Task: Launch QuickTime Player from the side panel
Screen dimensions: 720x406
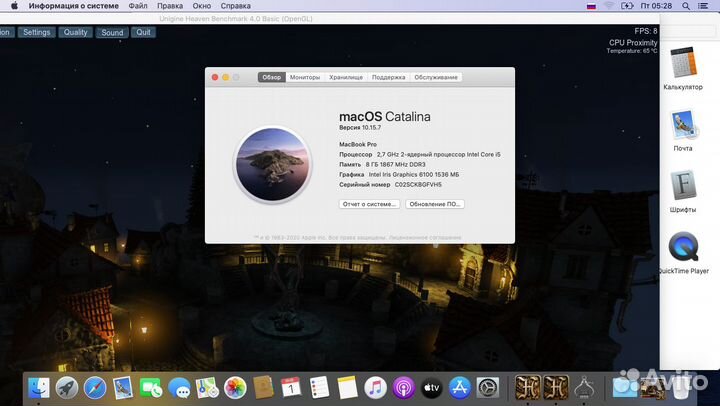Action: (683, 253)
